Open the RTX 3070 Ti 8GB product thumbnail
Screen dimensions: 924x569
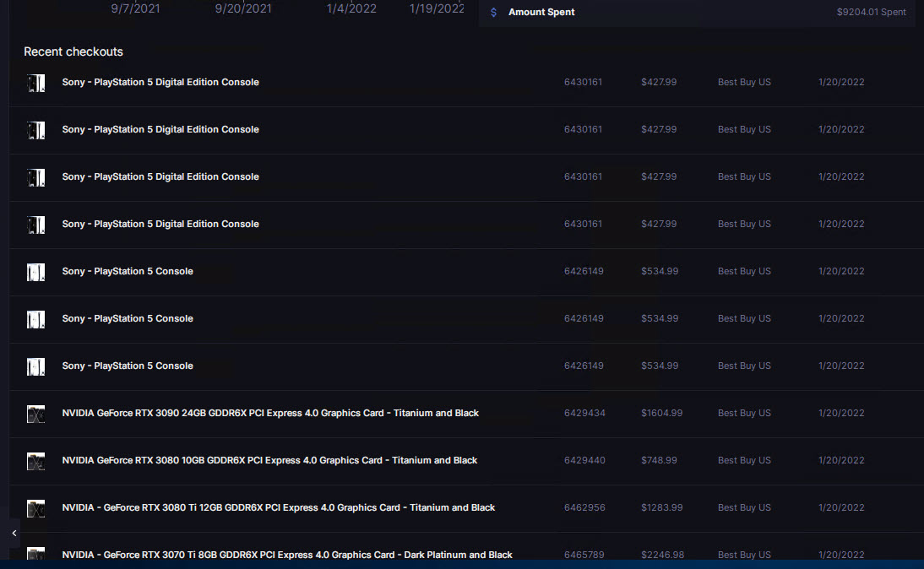36,554
